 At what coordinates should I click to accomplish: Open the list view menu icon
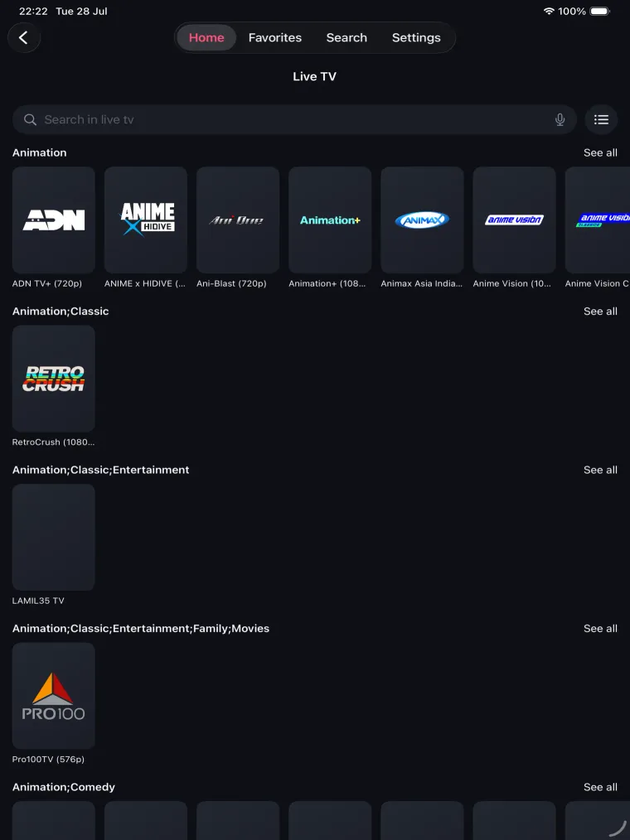601,119
